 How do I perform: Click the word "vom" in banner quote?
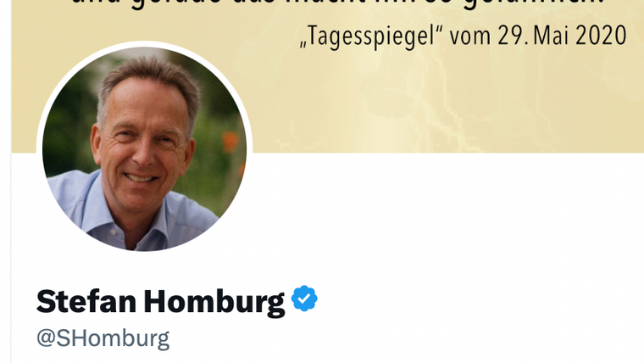469,36
